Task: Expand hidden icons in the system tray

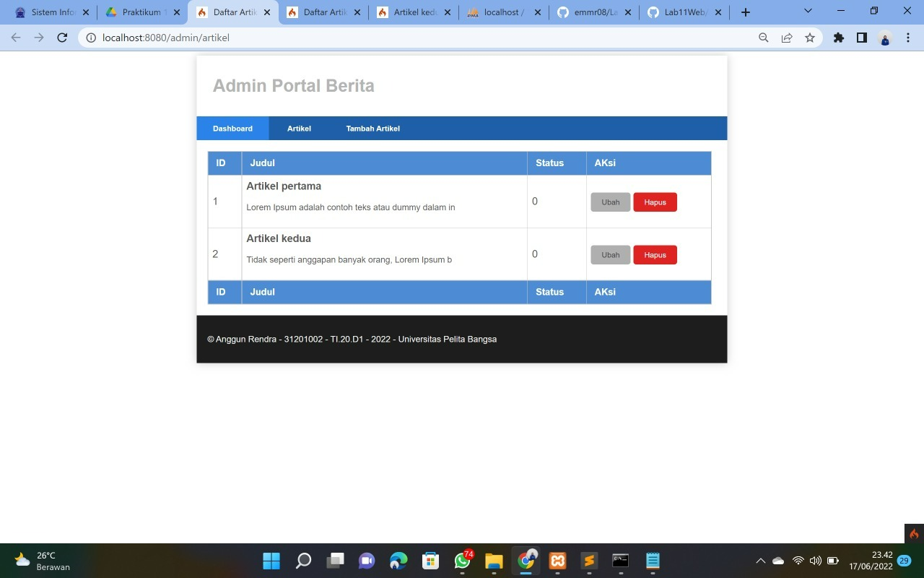Action: [760, 561]
